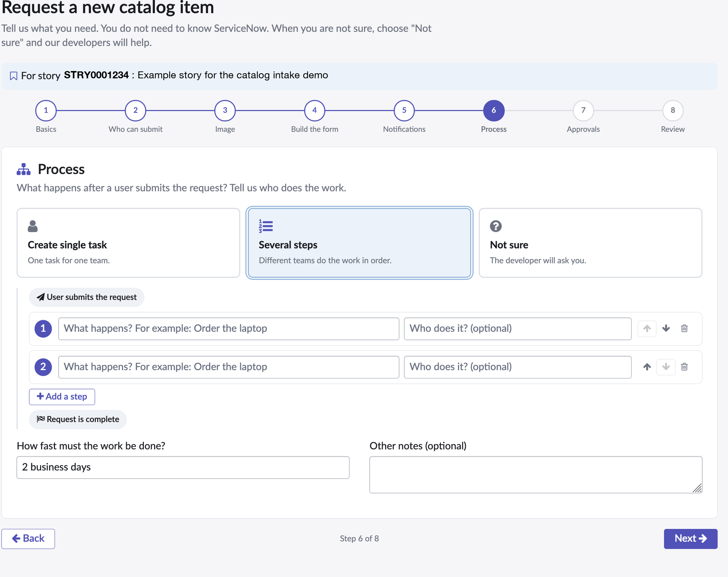Click the Add a step button
The width and height of the screenshot is (728, 577).
pos(62,397)
